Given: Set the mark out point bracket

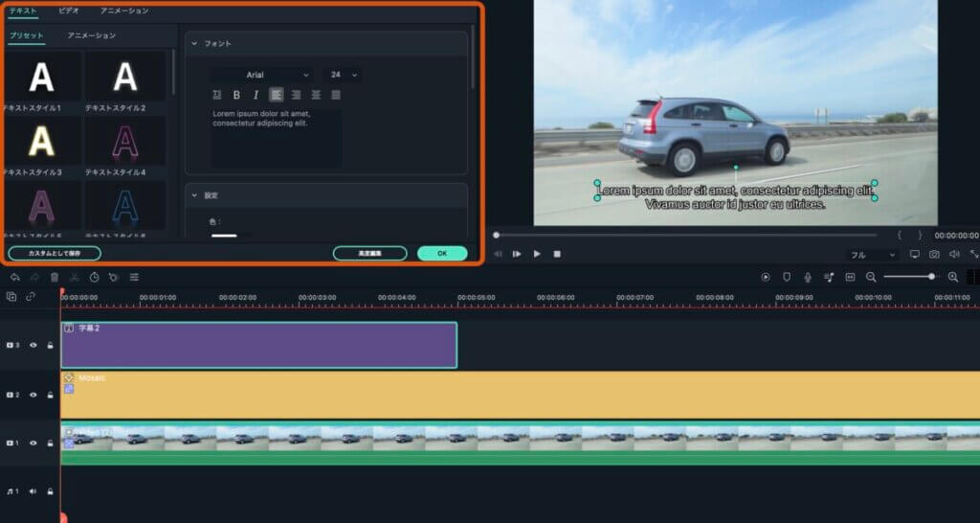Looking at the screenshot, I should tap(920, 236).
